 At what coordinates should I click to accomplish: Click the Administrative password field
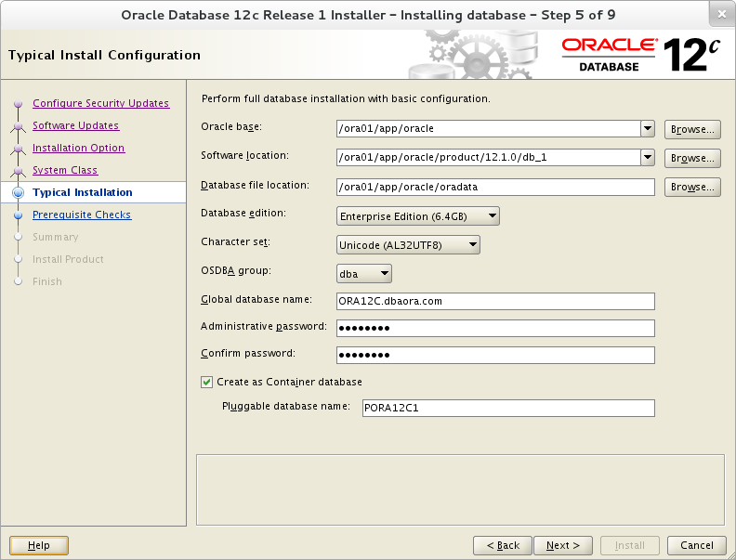tap(495, 328)
